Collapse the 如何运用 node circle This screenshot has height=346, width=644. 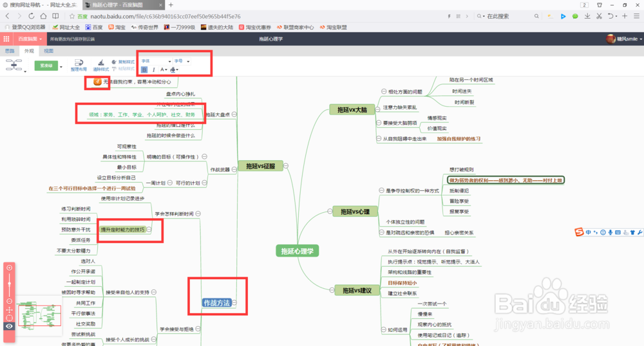tap(384, 330)
